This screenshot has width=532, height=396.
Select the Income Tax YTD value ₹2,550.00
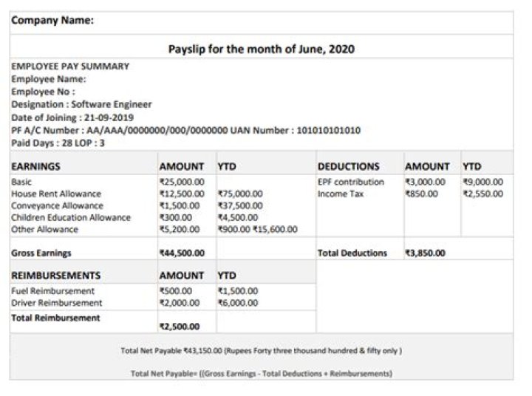click(x=482, y=194)
